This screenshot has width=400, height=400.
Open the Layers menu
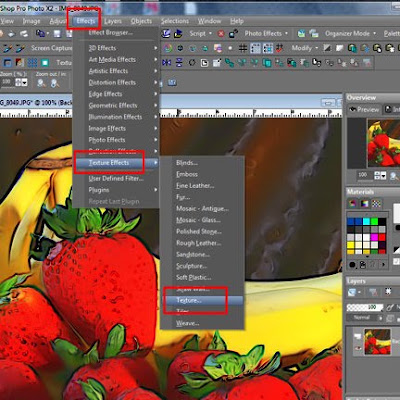(x=113, y=21)
